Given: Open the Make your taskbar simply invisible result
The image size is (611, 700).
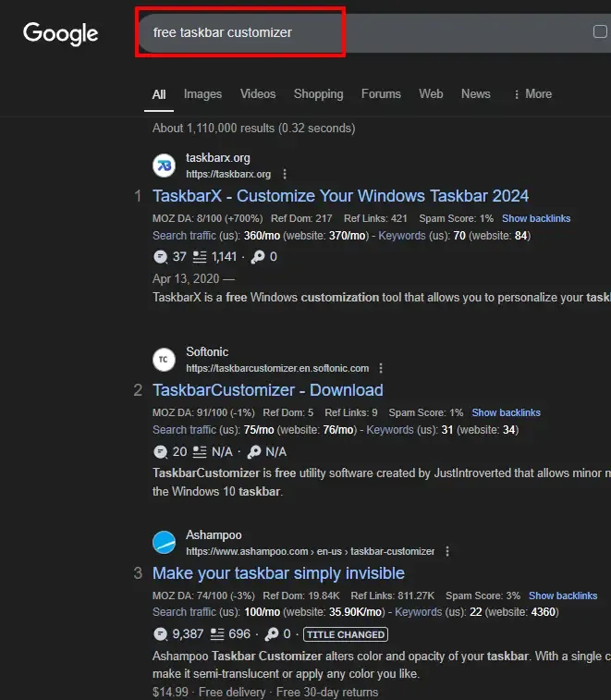Looking at the screenshot, I should [x=278, y=573].
